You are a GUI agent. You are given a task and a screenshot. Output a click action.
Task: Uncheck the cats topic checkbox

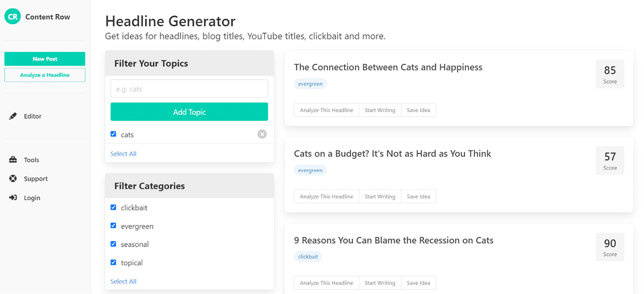[x=113, y=134]
